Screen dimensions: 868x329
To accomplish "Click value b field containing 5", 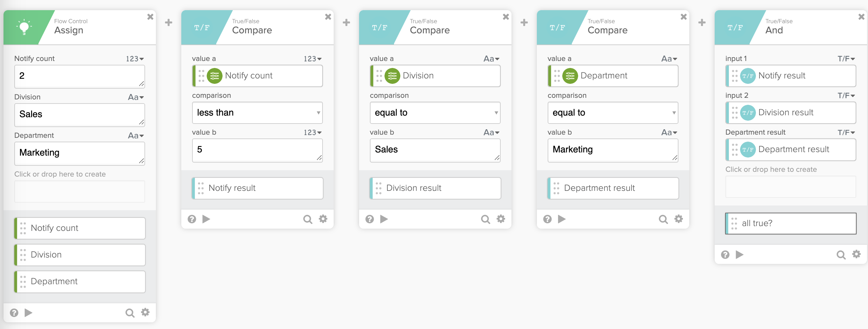I will pos(257,150).
